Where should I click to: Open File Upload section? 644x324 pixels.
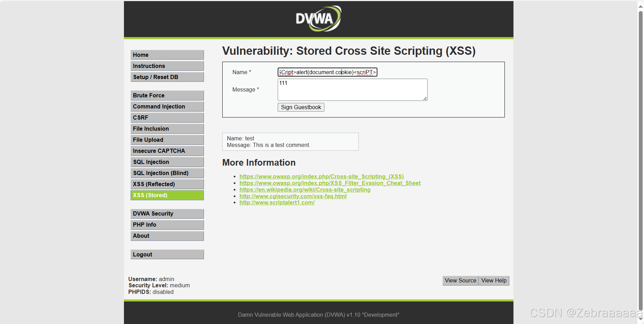coord(167,140)
